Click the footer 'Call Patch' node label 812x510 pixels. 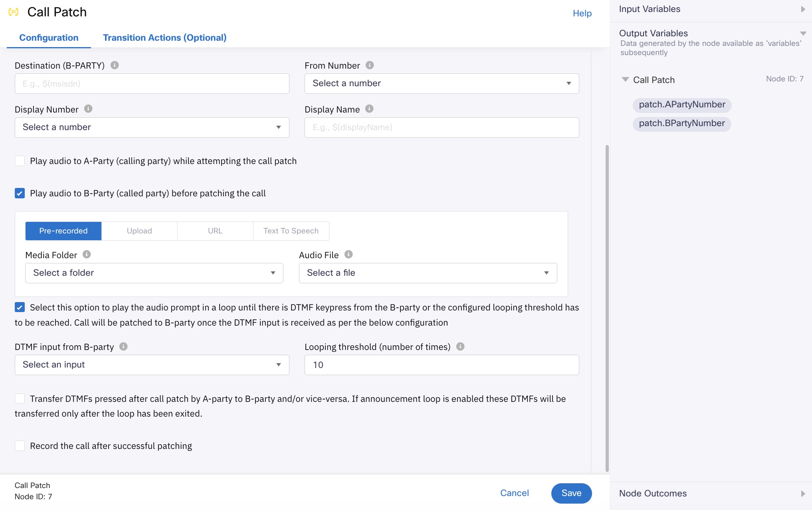click(x=32, y=485)
